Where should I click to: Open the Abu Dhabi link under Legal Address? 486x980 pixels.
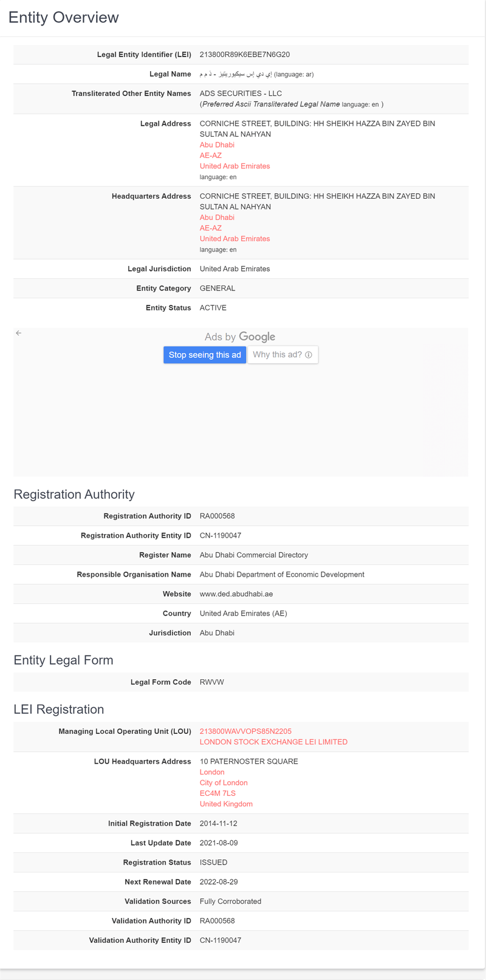click(217, 145)
